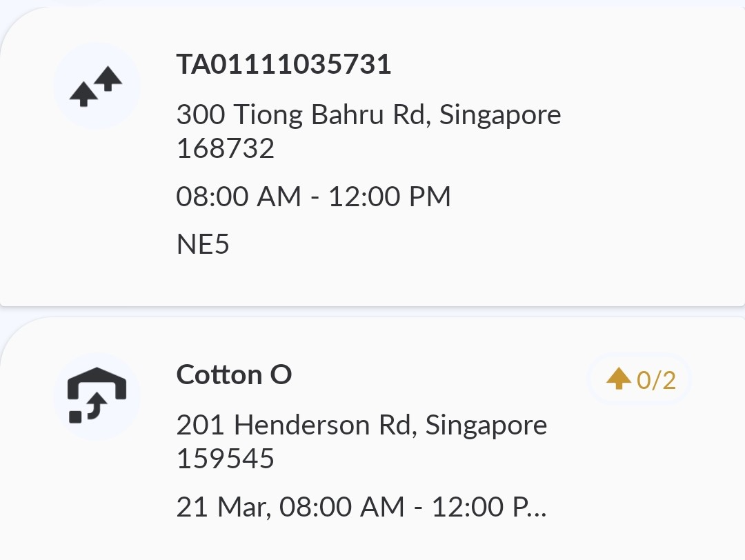Tap the postal code 168732

tap(225, 148)
